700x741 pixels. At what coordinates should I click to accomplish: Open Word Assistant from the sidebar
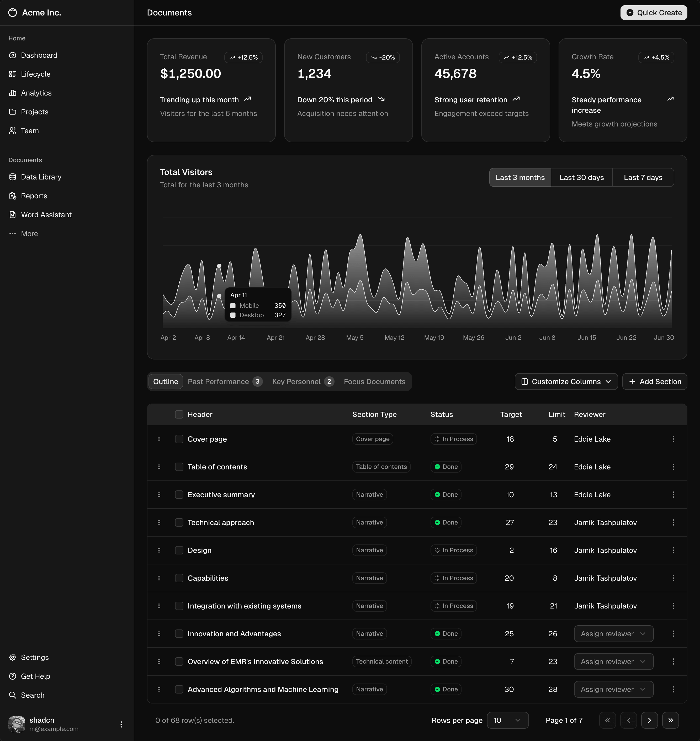(46, 215)
